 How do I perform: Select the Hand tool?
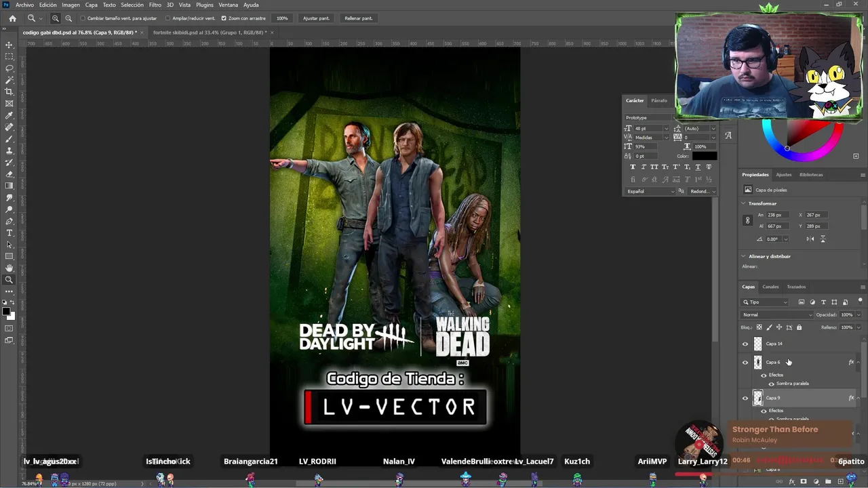(x=9, y=268)
